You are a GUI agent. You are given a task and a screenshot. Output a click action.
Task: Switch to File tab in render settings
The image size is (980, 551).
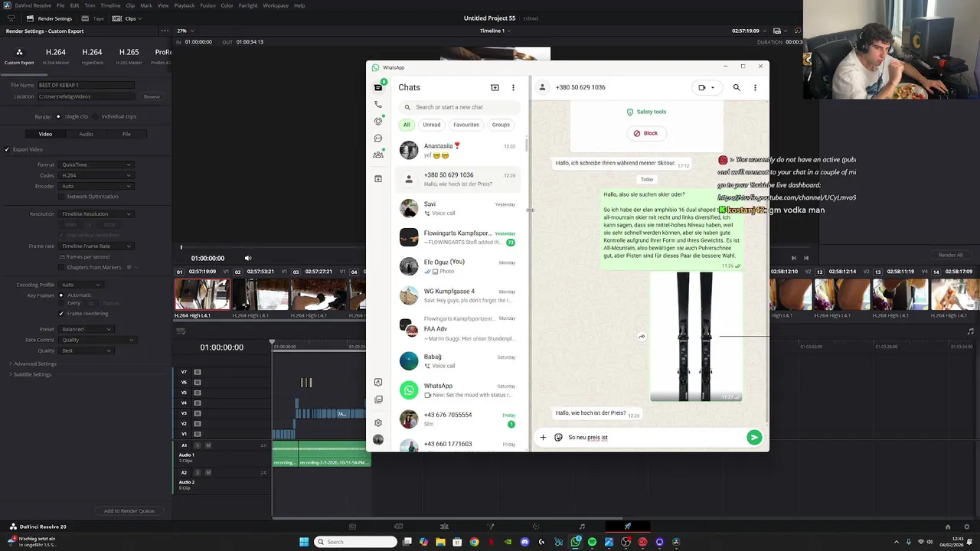click(x=126, y=134)
